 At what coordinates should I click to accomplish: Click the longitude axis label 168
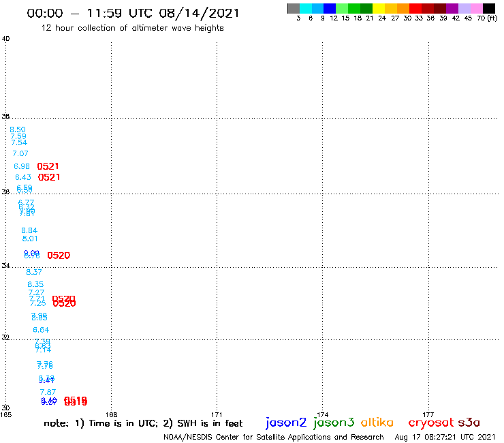pos(112,414)
